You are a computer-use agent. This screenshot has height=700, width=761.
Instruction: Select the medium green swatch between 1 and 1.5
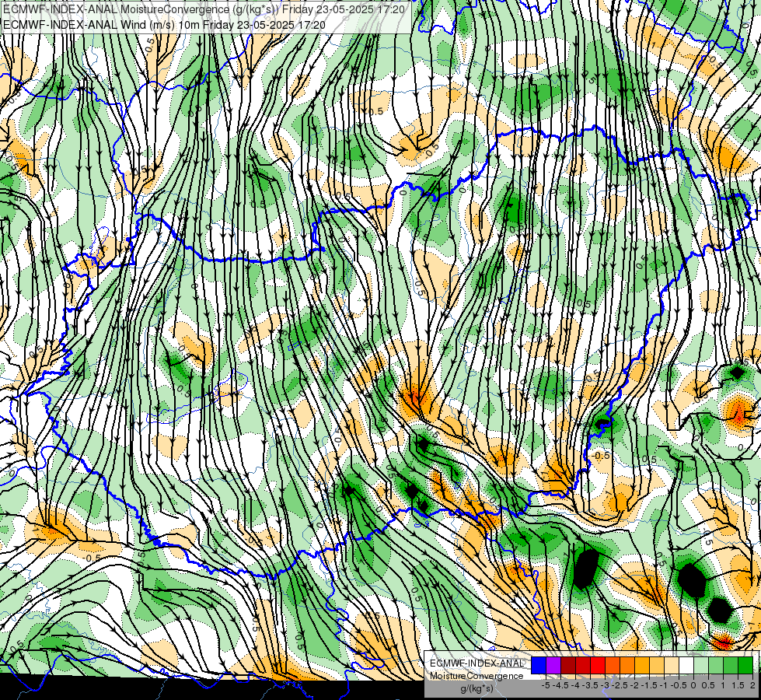(731, 665)
